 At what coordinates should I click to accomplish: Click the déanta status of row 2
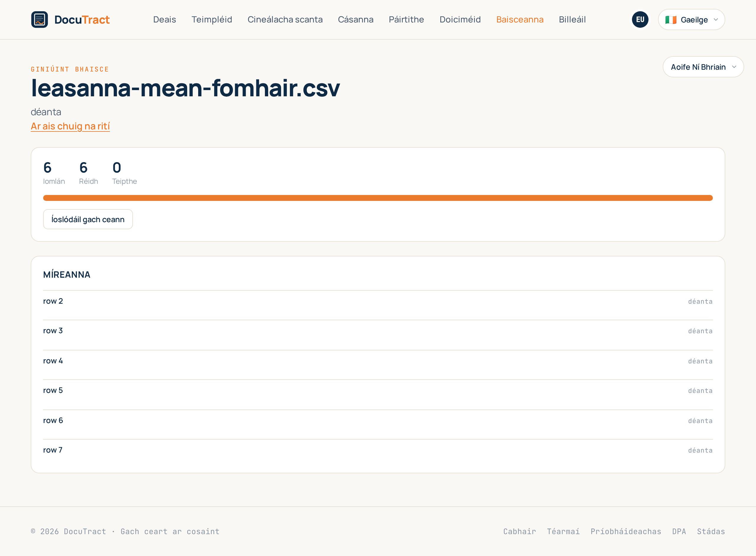pyautogui.click(x=700, y=302)
